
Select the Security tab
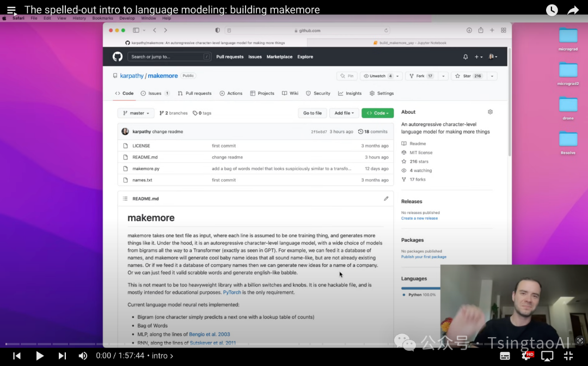[318, 93]
